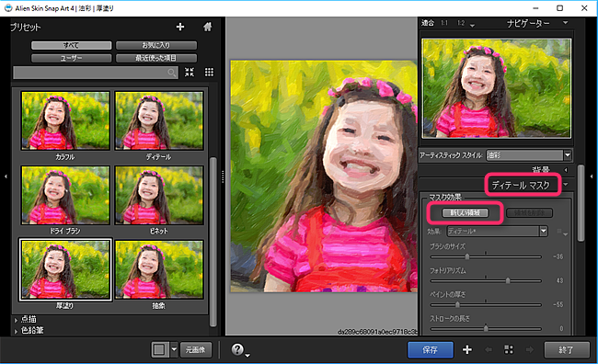Click the home icon in presets panel
The image size is (598, 364).
[x=208, y=27]
